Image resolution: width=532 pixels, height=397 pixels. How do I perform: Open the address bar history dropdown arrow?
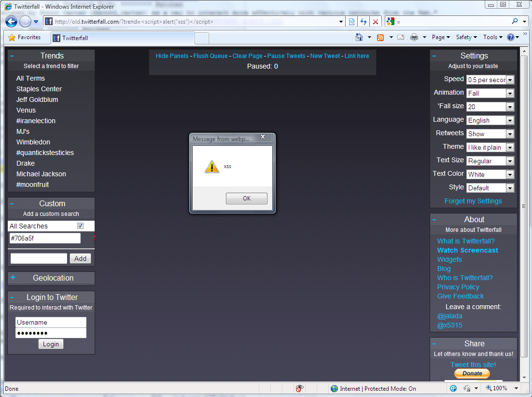click(x=341, y=22)
